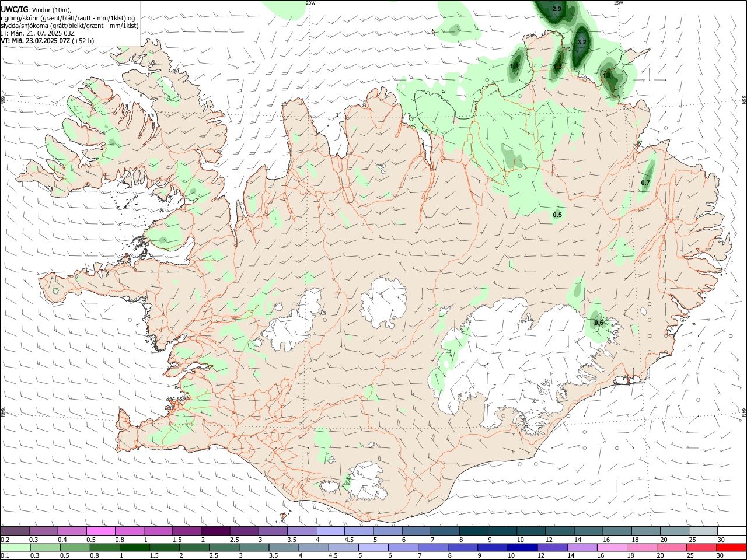The width and height of the screenshot is (747, 560).
Task: Select the red 30 swatch in bottom rain legend
Action: click(x=732, y=547)
